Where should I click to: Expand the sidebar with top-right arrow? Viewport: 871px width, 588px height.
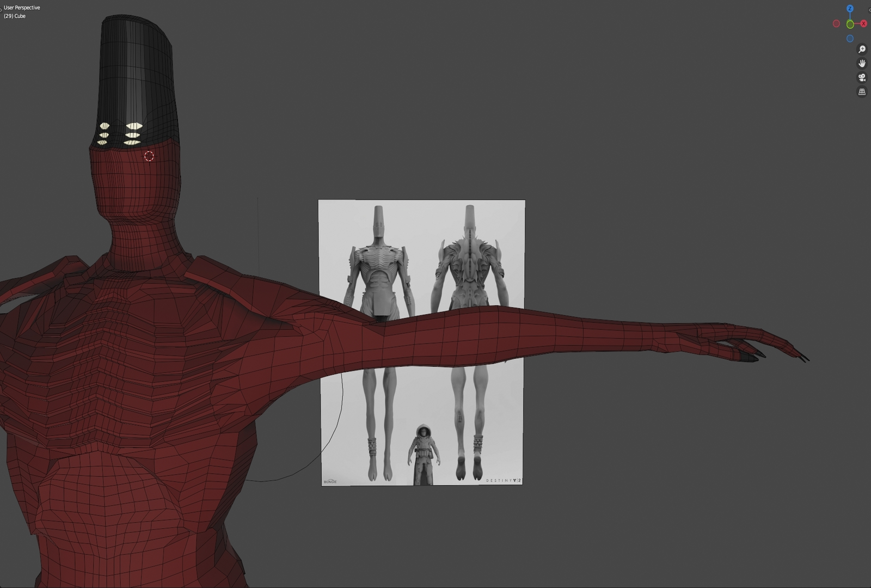coord(869,10)
